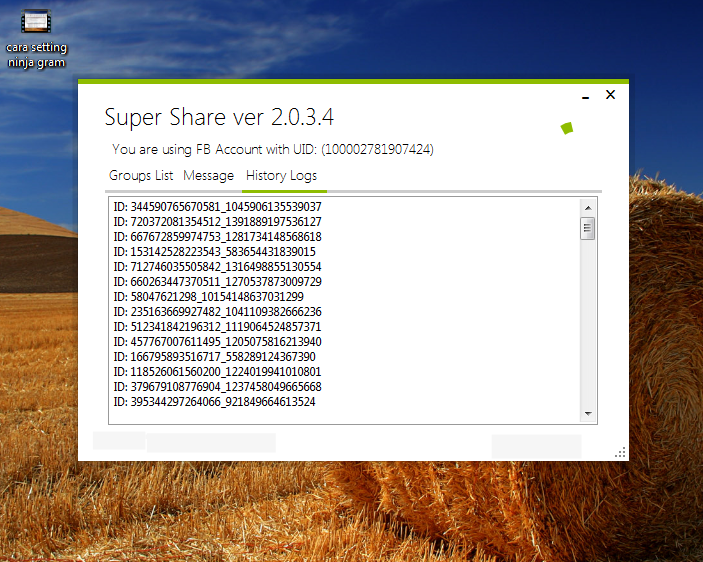Select log entry ID 344590765670581_1045906135539037

pos(217,207)
